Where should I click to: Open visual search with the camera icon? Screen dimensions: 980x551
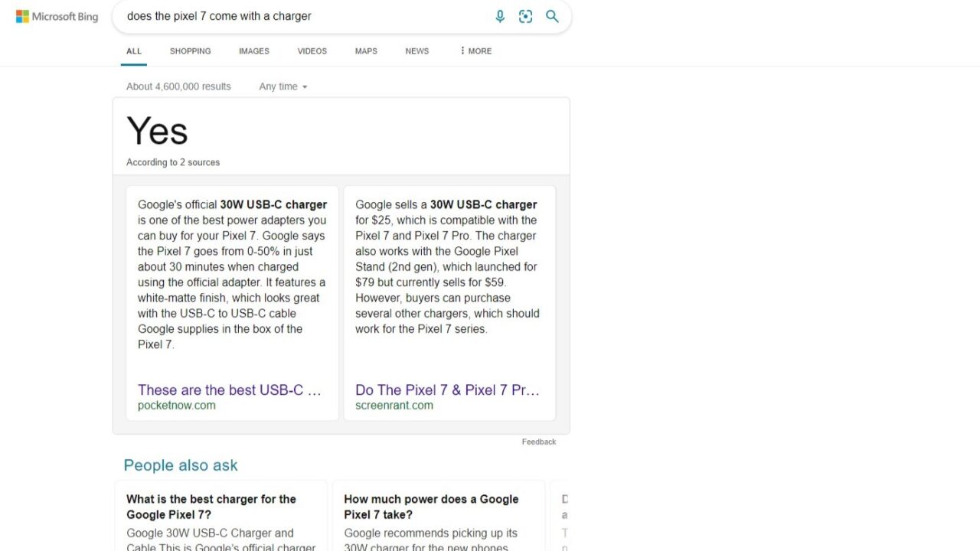pyautogui.click(x=525, y=16)
